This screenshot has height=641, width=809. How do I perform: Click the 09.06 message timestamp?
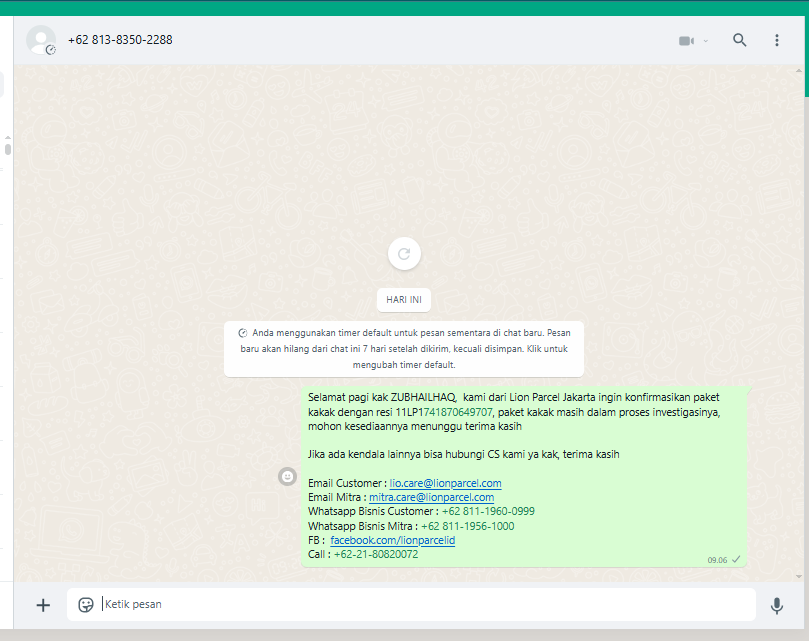717,560
